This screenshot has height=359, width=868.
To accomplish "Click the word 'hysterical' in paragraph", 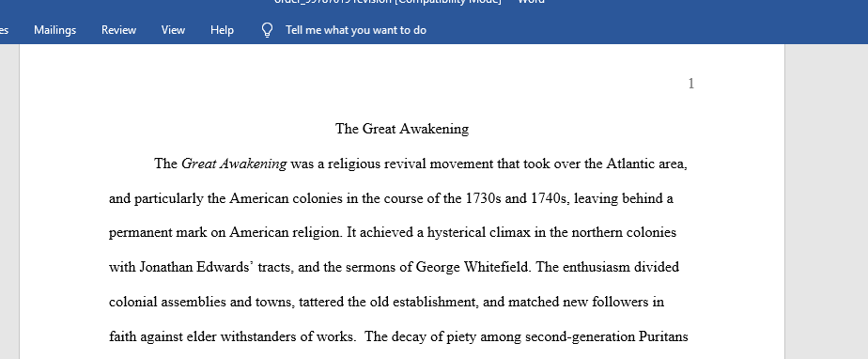I will [x=457, y=233].
